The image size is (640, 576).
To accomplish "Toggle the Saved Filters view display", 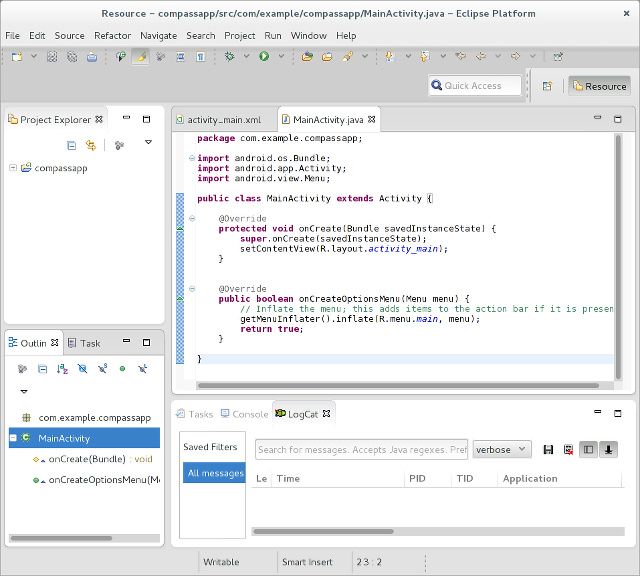I will [588, 450].
